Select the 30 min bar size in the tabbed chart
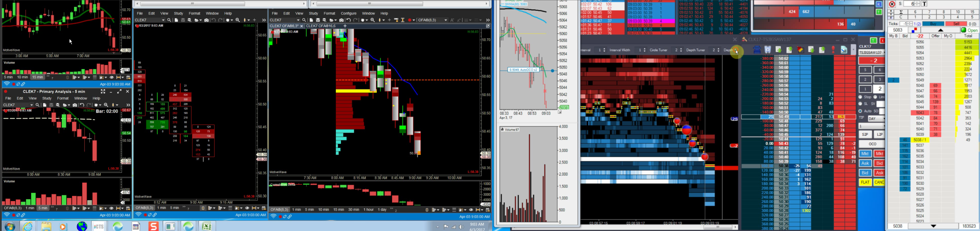The width and height of the screenshot is (980, 231). tap(353, 210)
